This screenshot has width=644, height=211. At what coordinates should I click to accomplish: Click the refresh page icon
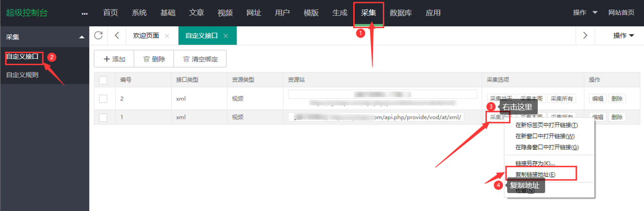click(99, 35)
